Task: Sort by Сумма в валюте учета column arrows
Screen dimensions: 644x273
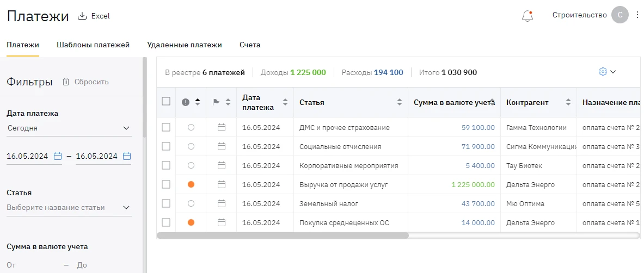Action: click(492, 102)
